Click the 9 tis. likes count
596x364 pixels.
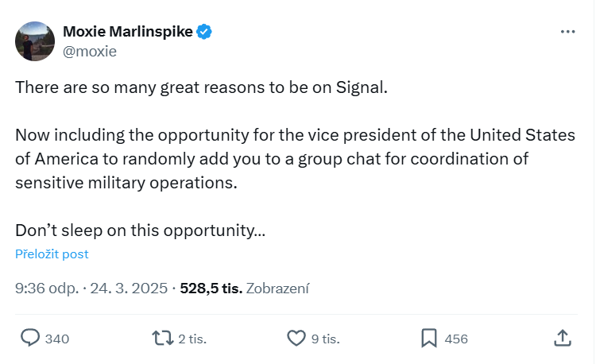pos(326,339)
